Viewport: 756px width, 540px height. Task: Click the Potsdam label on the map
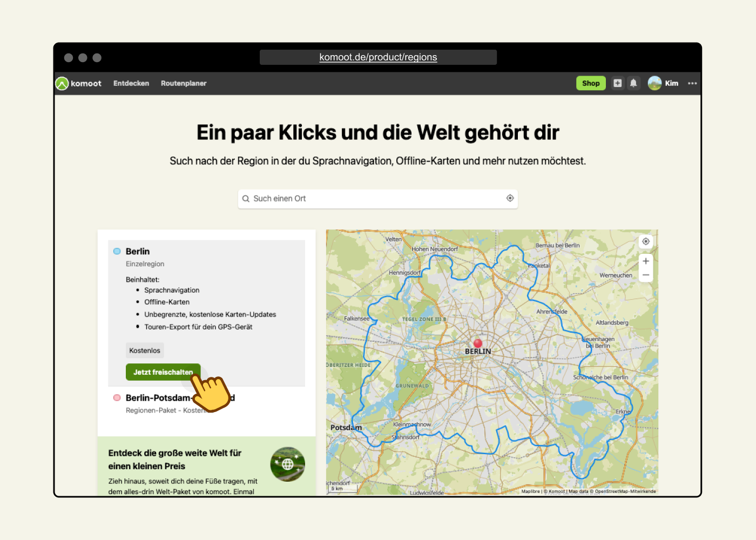pos(346,427)
